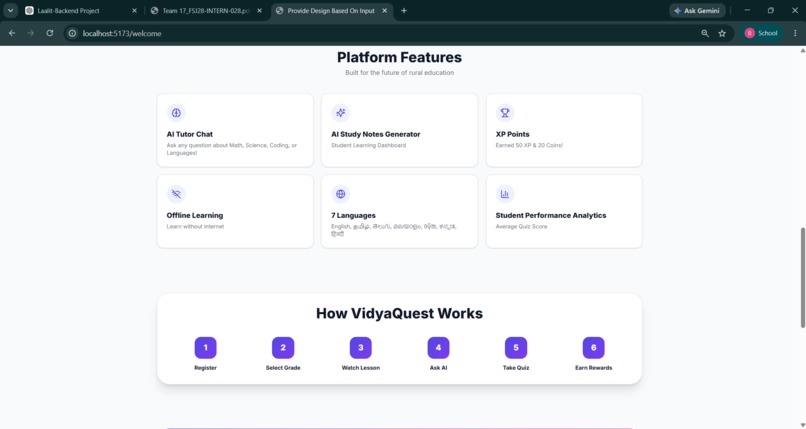Viewport: 806px width, 429px height.
Task: Click the AI Study Notes Generator title
Action: tap(376, 134)
